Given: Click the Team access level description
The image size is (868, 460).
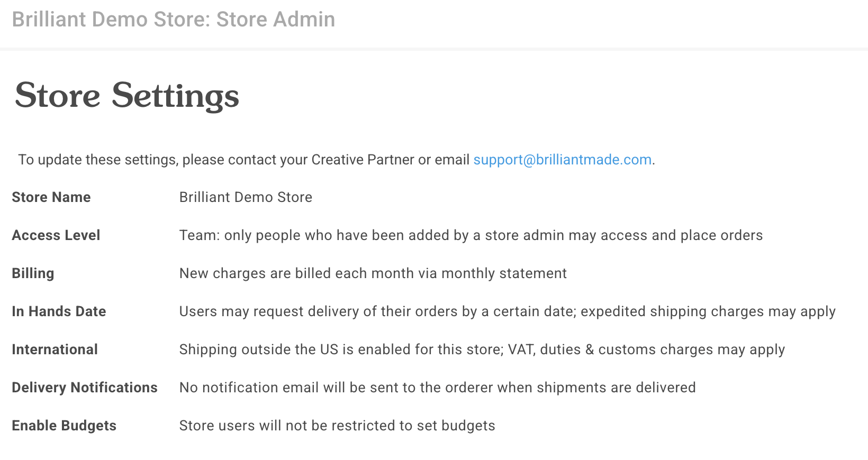Looking at the screenshot, I should tap(471, 235).
